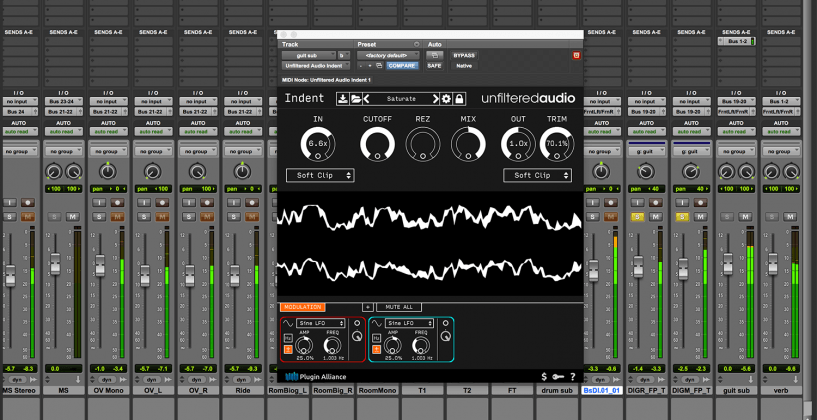Click the padlock icon in Indent's header
Viewport: 817px width, 420px height.
[x=459, y=99]
